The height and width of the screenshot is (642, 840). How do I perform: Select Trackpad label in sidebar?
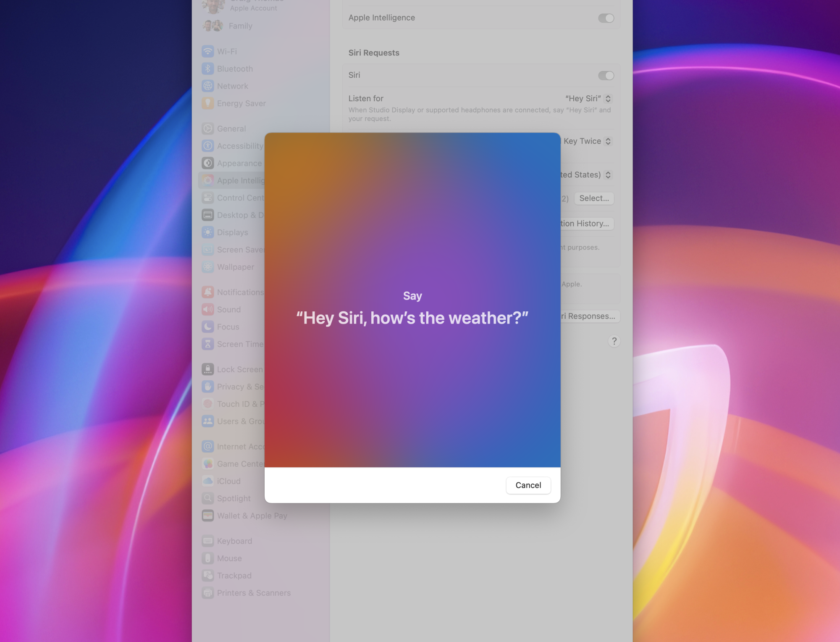click(234, 576)
